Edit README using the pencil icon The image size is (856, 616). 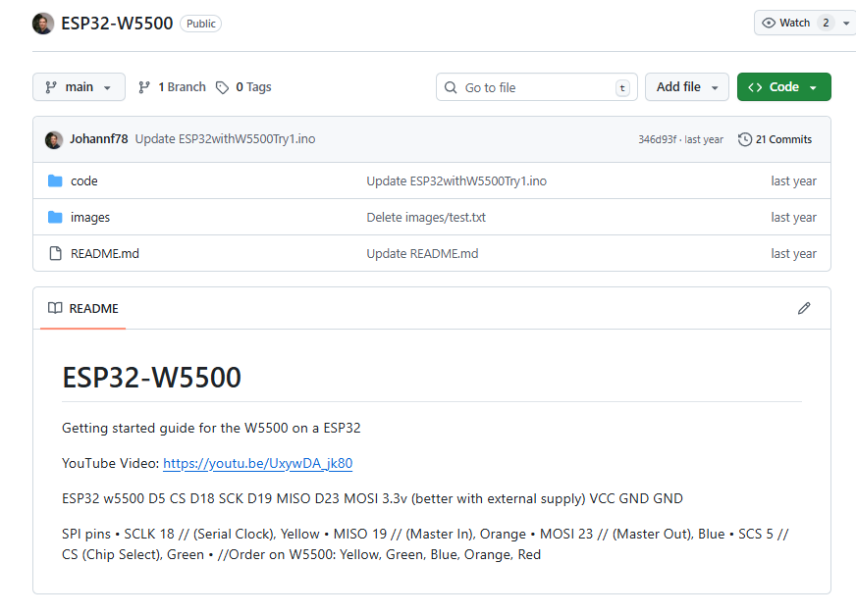click(804, 308)
